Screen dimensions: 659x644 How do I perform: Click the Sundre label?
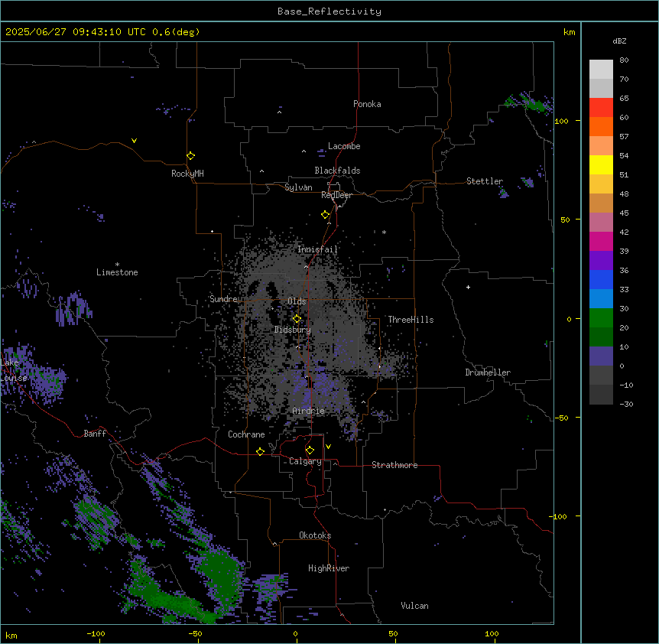[x=223, y=299]
